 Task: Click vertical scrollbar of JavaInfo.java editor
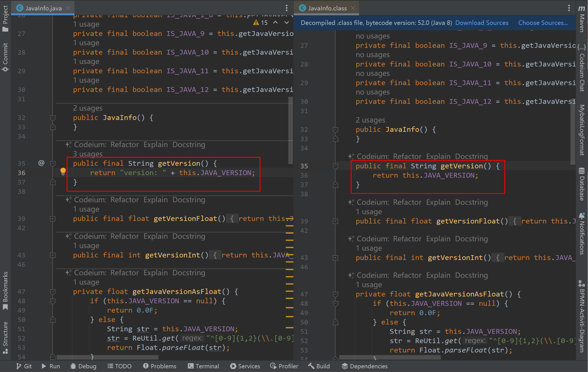pyautogui.click(x=290, y=130)
